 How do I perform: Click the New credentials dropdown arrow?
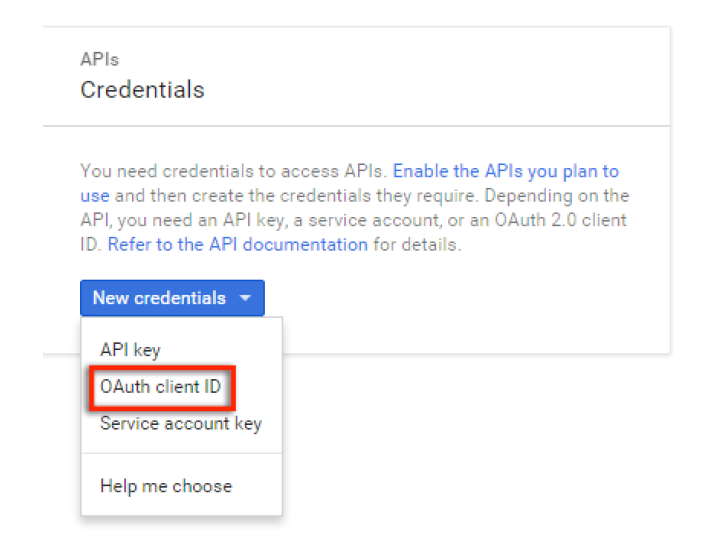coord(245,298)
